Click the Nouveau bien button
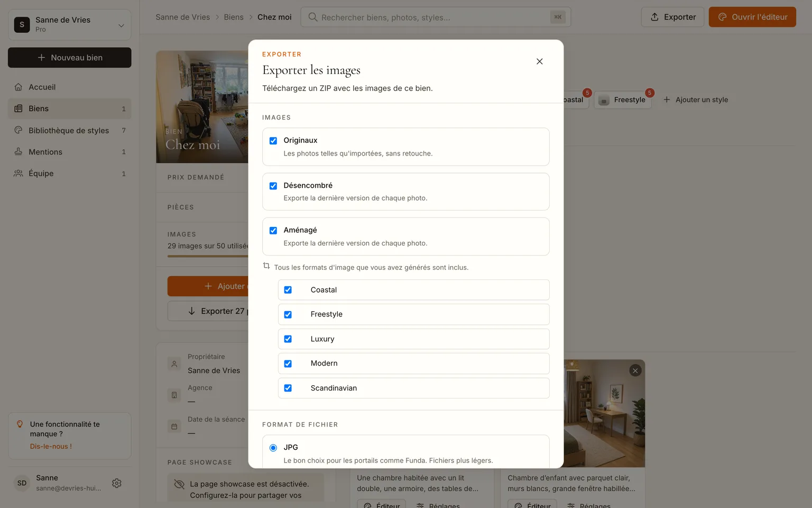Screen dimensions: 812x508 [70, 58]
